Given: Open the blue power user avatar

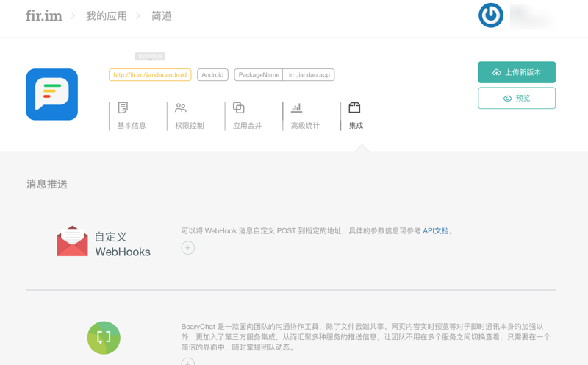Looking at the screenshot, I should [490, 15].
